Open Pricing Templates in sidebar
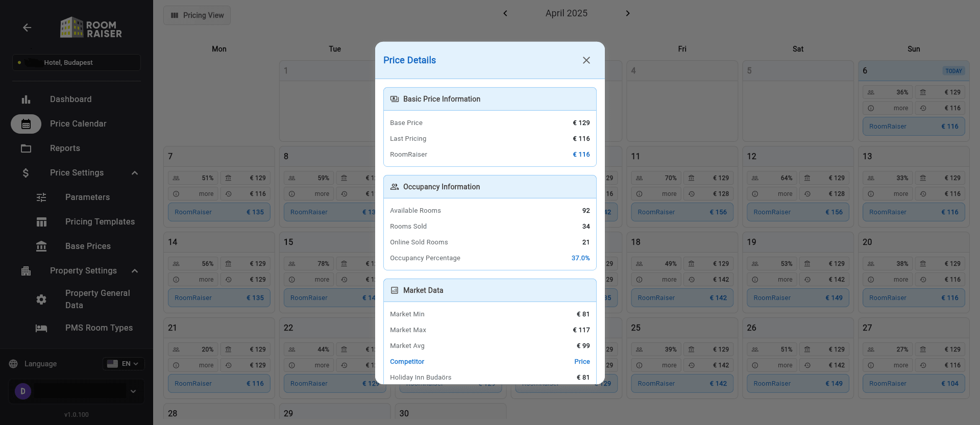This screenshot has height=425, width=980. (x=100, y=222)
